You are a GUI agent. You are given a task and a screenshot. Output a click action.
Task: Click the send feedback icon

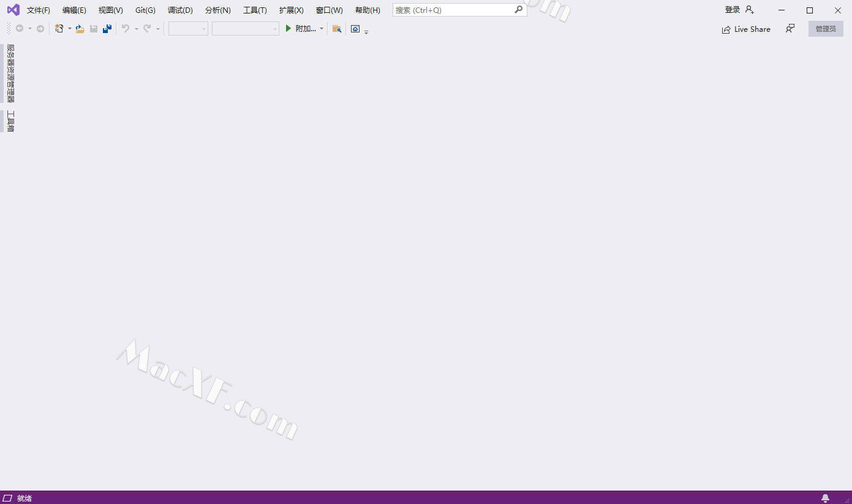pos(790,29)
